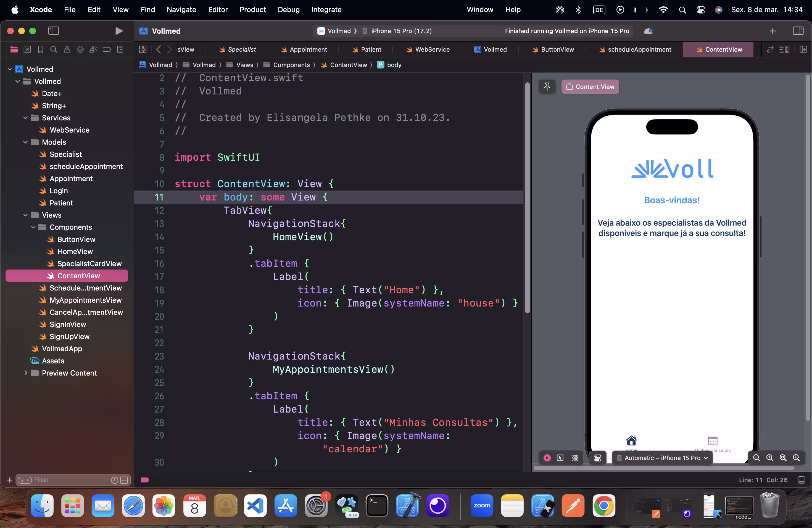Go back with the editor back arrow

pos(159,49)
